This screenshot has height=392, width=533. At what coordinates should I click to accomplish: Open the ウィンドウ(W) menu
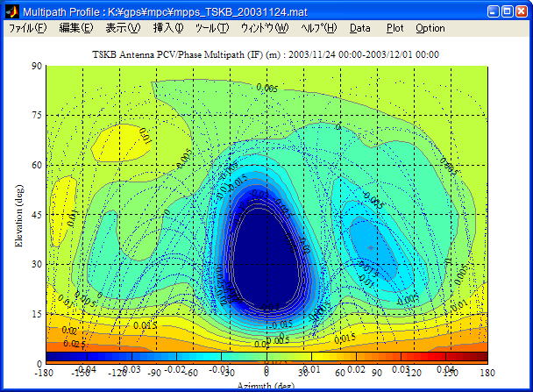(264, 28)
